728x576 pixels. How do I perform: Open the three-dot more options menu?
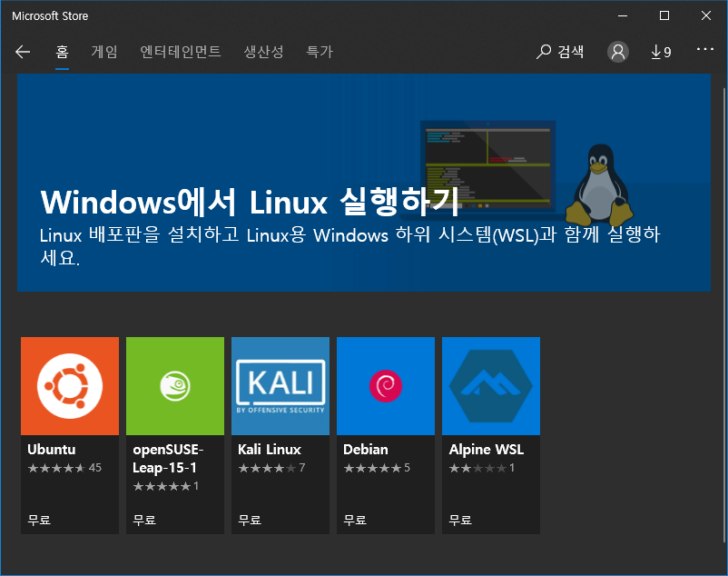[705, 49]
